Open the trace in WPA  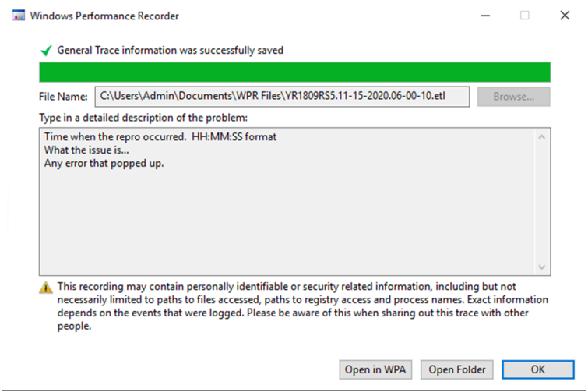(x=375, y=370)
